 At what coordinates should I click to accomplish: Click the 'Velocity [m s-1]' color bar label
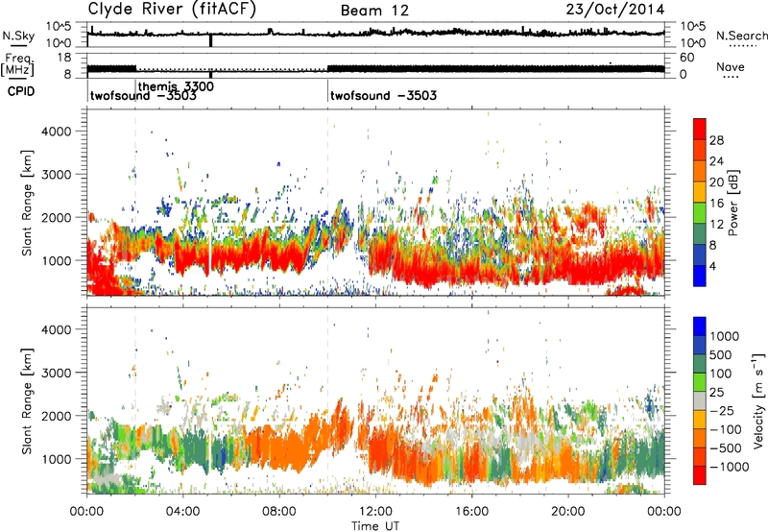(758, 400)
